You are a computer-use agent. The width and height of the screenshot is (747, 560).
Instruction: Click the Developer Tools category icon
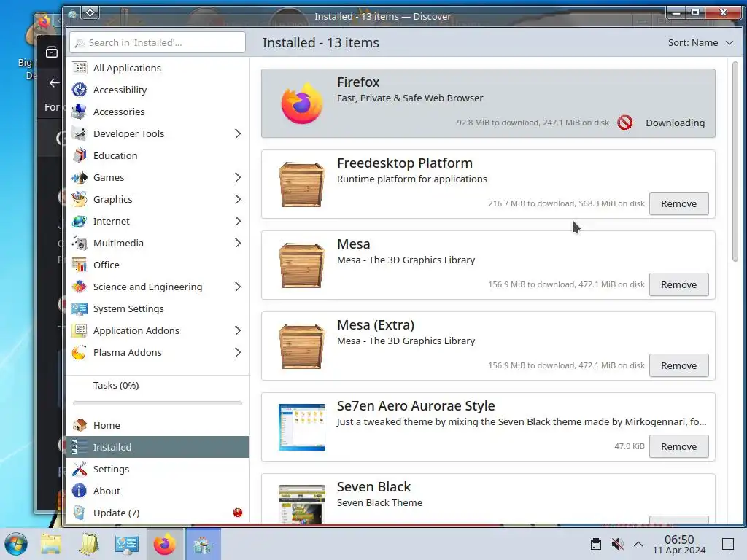[x=79, y=133]
